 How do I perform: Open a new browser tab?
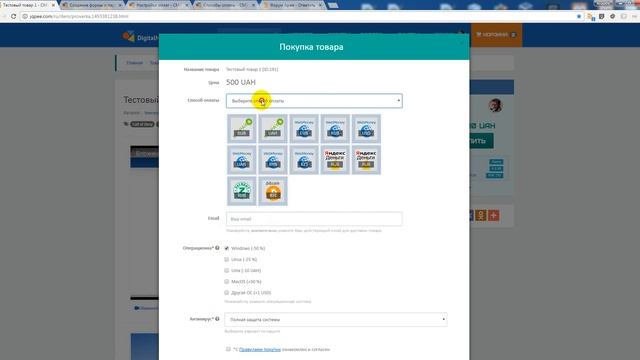pyautogui.click(x=333, y=5)
